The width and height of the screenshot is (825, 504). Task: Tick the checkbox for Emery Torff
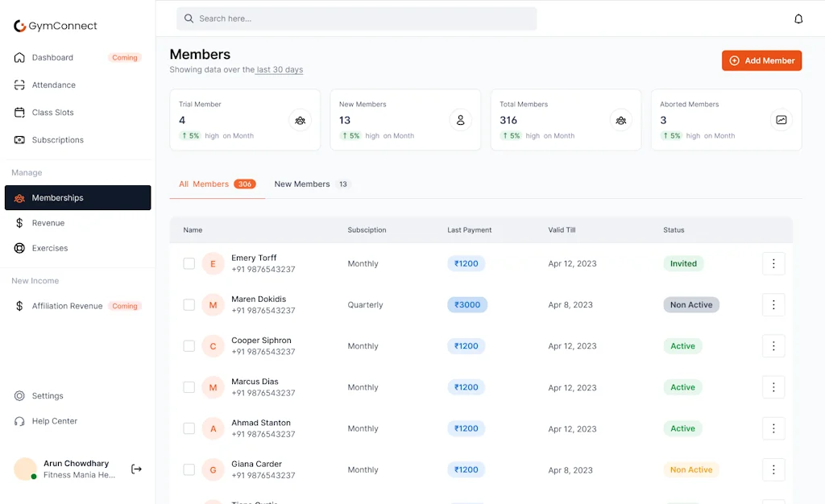[189, 263]
